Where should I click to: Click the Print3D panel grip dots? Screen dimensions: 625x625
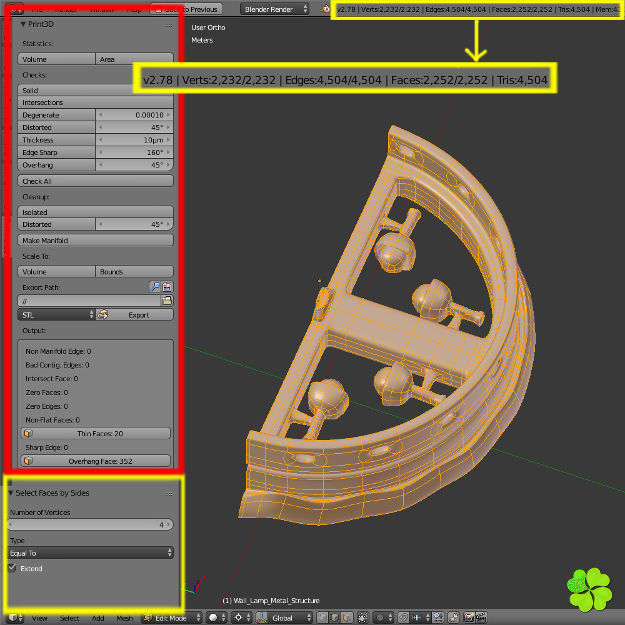169,26
